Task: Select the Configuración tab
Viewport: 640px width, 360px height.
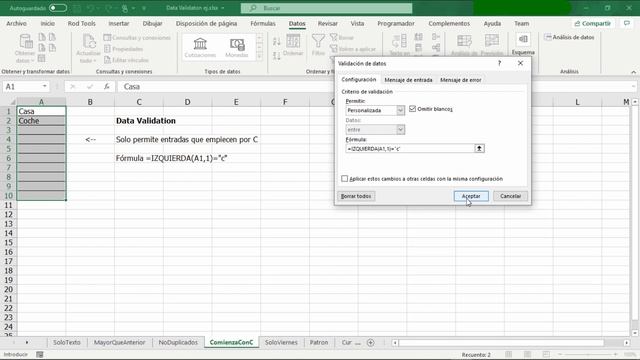Action: point(358,80)
